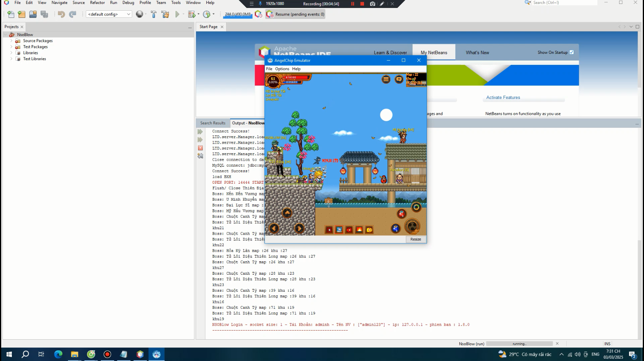
Task: Click Resume (pending events: 0) button
Action: (295, 14)
